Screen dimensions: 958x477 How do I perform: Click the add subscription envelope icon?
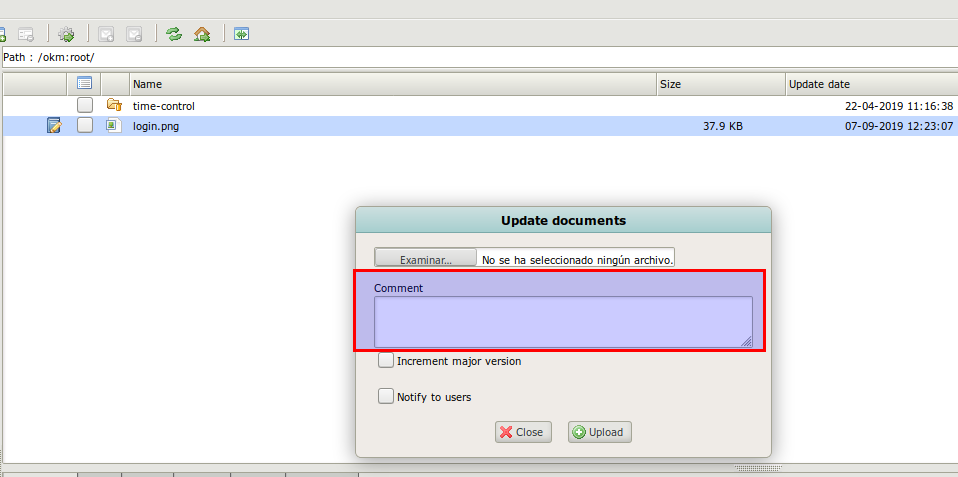click(x=106, y=34)
